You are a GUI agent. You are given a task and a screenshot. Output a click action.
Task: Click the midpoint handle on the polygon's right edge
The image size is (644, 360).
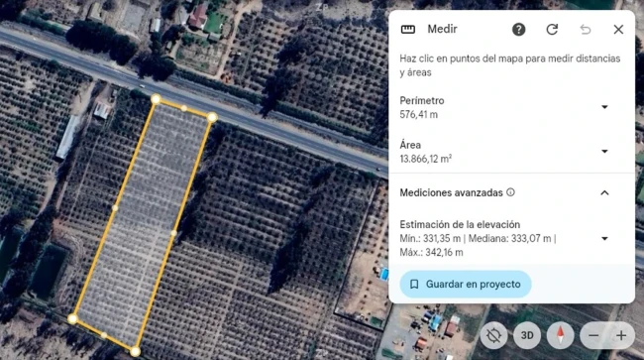click(x=173, y=233)
